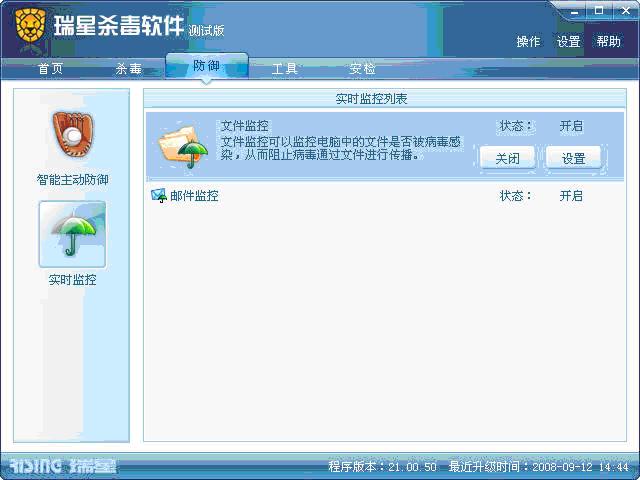Click the 邮件监控 envelope icon

click(x=159, y=196)
